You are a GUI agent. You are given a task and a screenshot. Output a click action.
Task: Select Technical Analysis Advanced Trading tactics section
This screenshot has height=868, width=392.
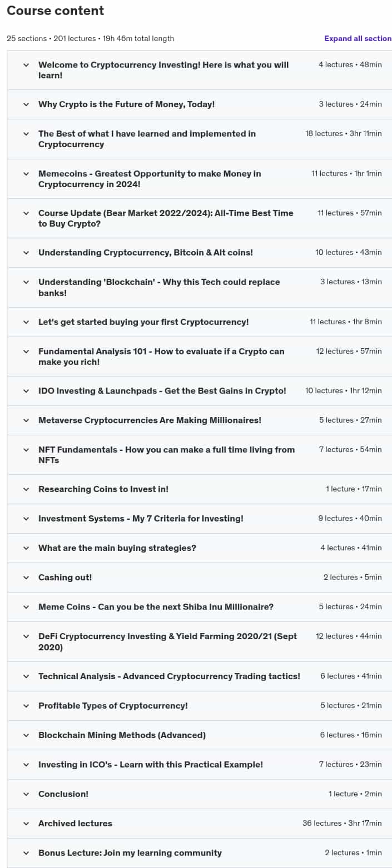pos(169,676)
